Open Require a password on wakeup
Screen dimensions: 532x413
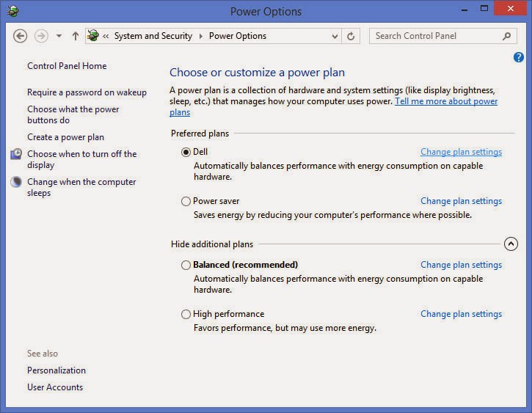(x=87, y=92)
